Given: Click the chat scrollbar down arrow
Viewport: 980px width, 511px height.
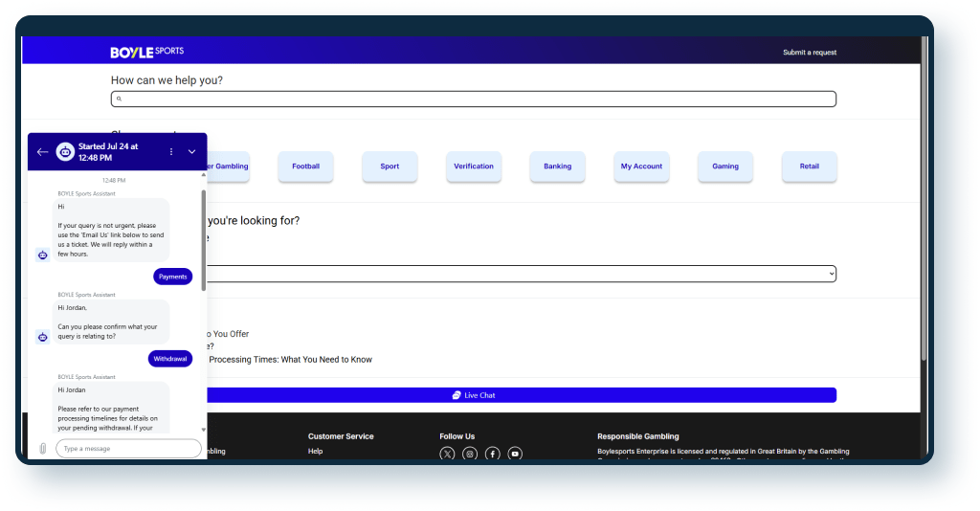Looking at the screenshot, I should point(203,431).
